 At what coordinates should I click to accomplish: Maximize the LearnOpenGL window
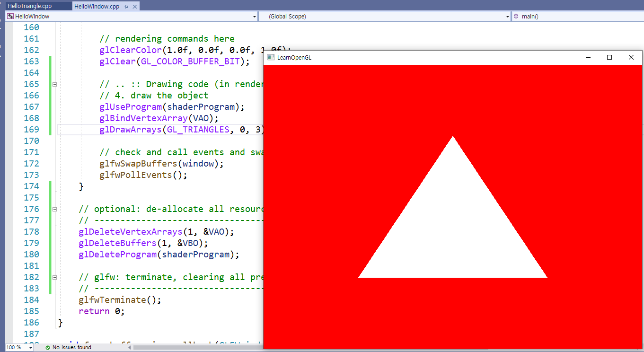pyautogui.click(x=609, y=57)
